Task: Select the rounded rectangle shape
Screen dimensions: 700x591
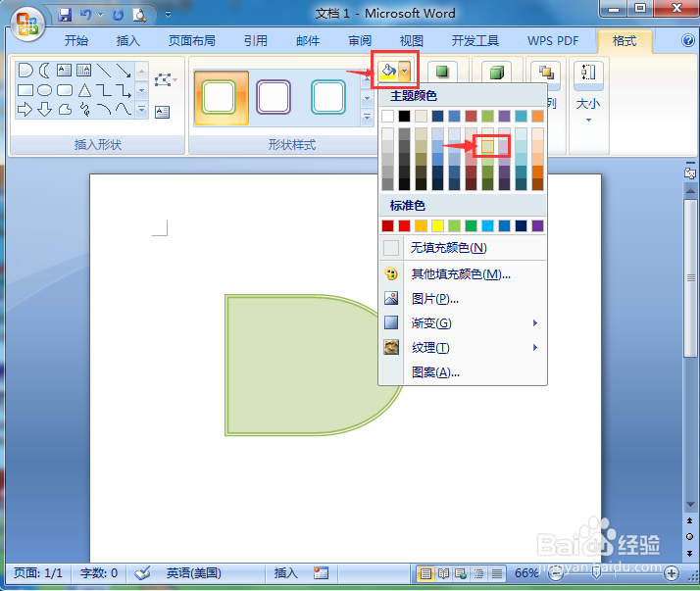Action: tap(65, 90)
